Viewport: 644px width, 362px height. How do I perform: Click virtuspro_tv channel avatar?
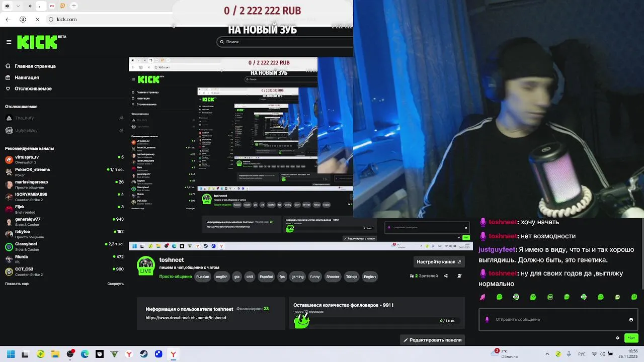pos(9,159)
